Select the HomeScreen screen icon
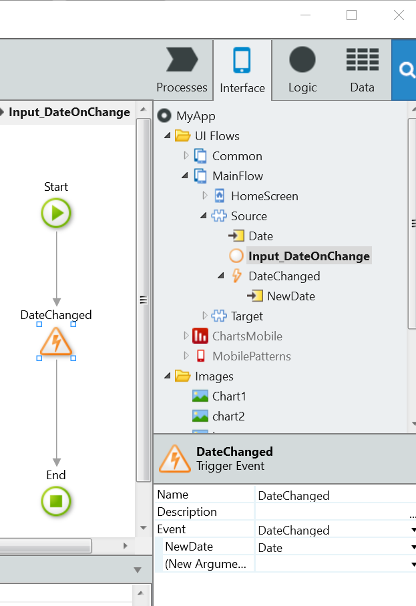Viewport: 416px width, 606px height. point(219,196)
